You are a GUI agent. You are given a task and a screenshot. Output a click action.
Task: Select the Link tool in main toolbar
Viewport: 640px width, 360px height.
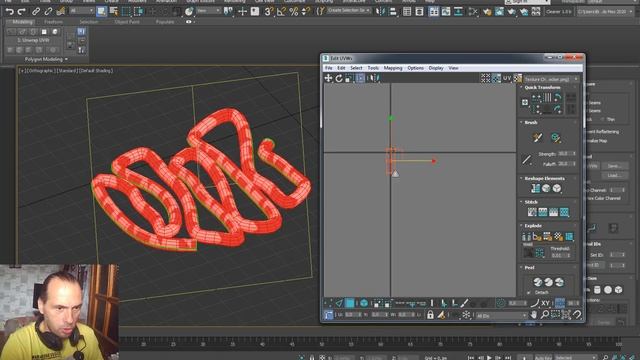pyautogui.click(x=36, y=11)
